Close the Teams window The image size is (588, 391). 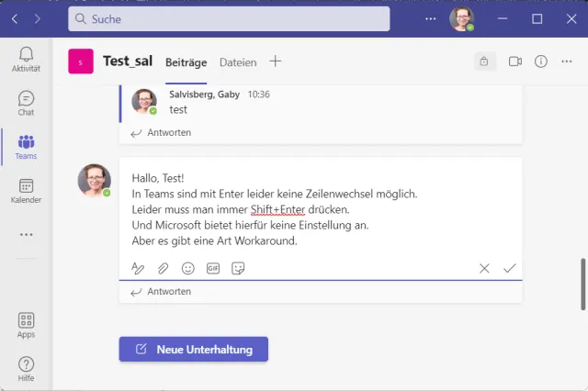(x=571, y=18)
